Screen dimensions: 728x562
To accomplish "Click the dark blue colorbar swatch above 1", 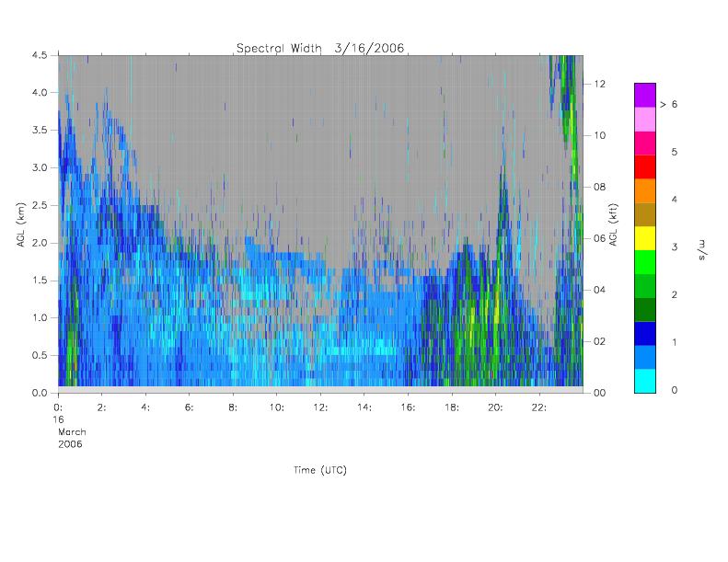I will pos(645,333).
